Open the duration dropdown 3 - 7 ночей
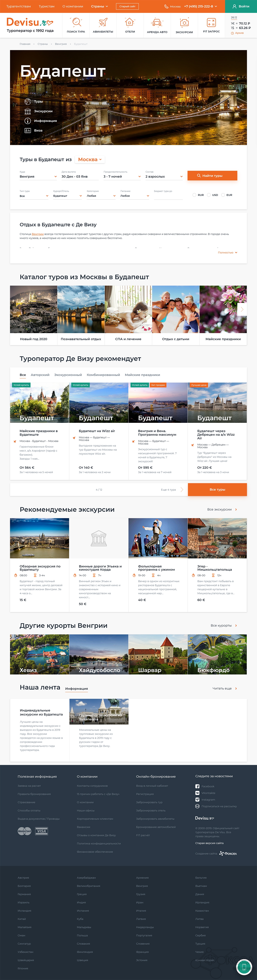The width and height of the screenshot is (257, 980). (x=122, y=177)
